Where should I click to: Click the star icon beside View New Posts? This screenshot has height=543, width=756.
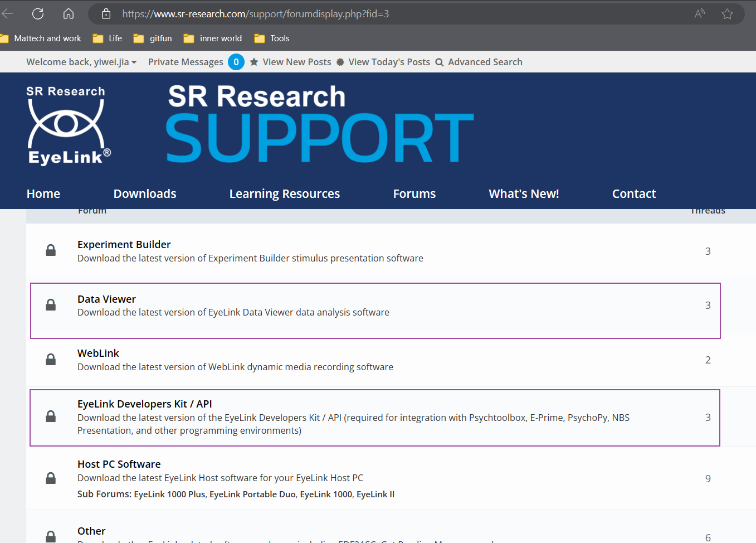254,62
